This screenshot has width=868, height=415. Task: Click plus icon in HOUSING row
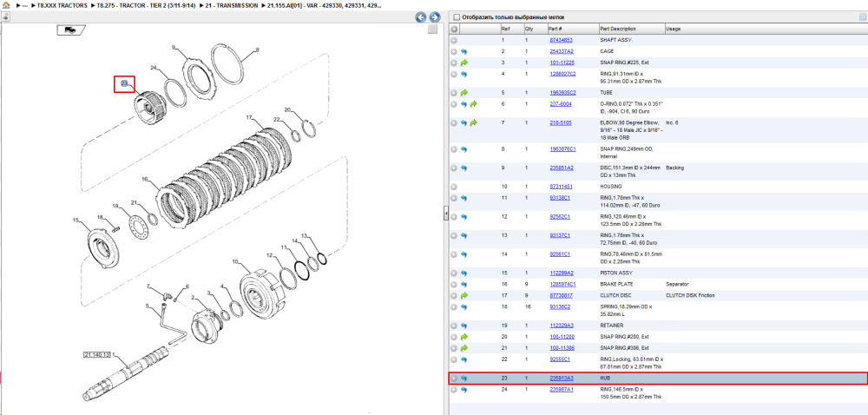pyautogui.click(x=454, y=187)
